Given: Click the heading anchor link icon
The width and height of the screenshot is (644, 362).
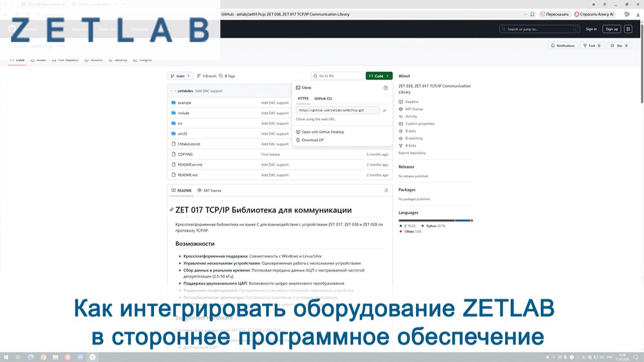Looking at the screenshot, I should [x=172, y=210].
